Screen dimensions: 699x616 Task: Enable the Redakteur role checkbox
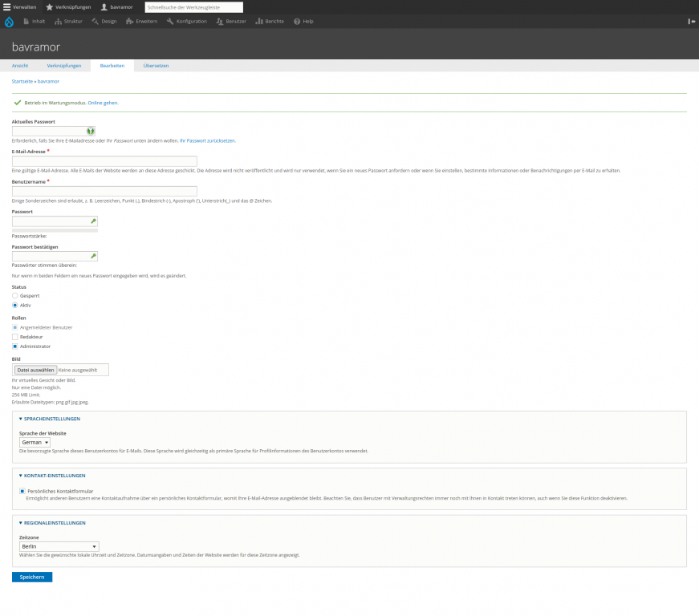(x=15, y=337)
